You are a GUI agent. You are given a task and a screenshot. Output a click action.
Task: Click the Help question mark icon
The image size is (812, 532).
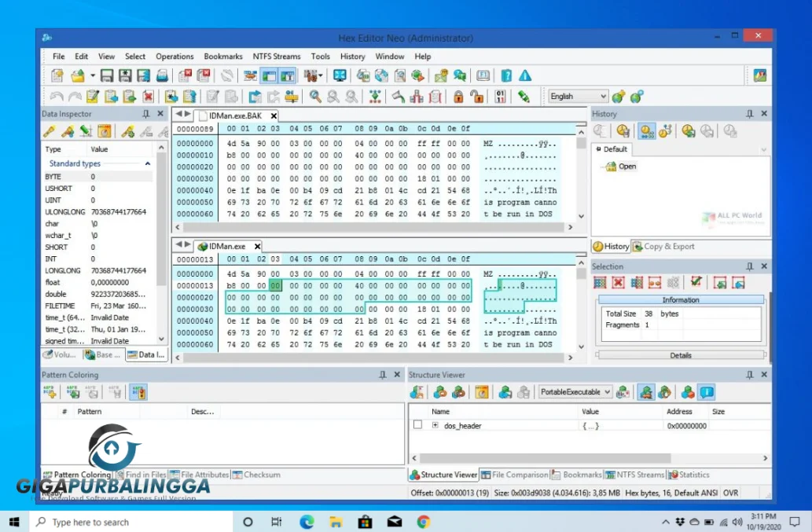point(508,75)
